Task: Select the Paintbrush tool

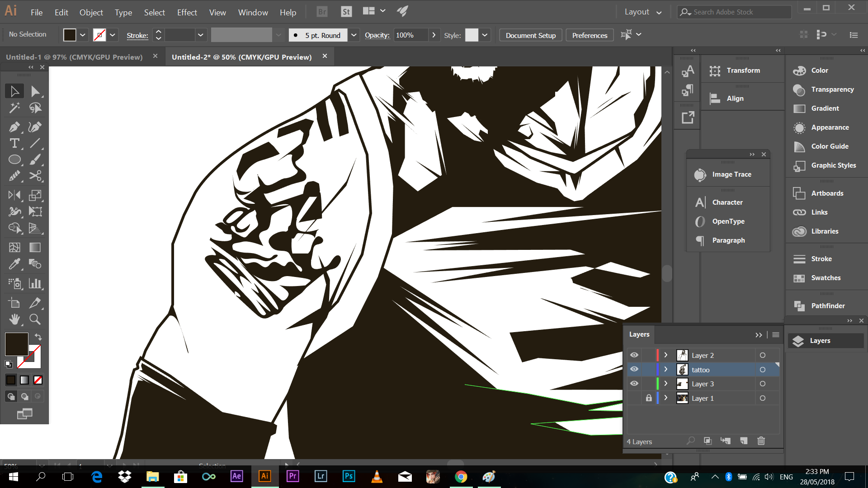Action: 35,160
